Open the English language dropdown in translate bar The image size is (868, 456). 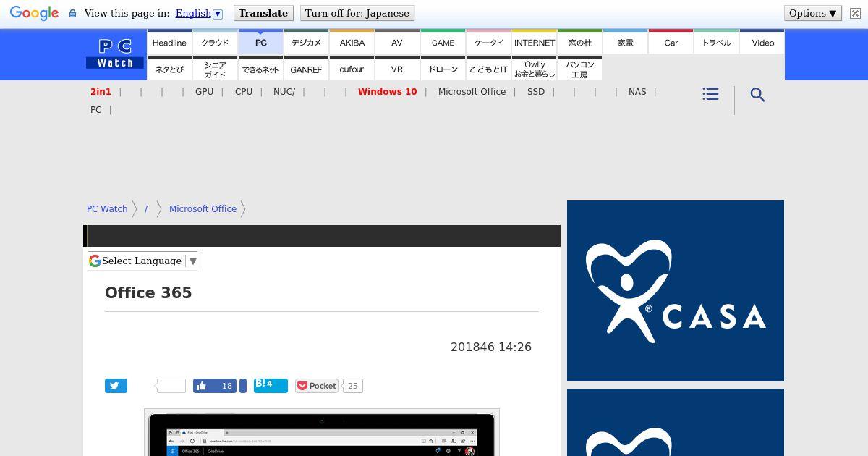pyautogui.click(x=199, y=13)
